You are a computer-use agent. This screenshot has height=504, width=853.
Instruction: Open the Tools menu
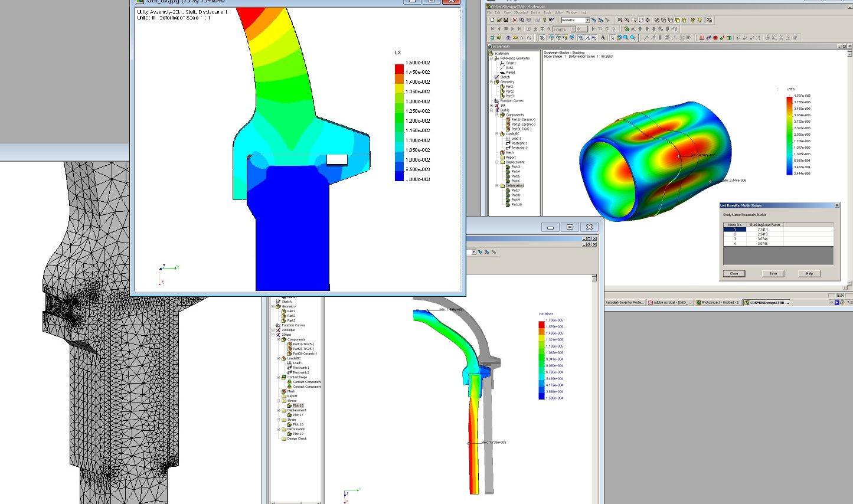547,12
